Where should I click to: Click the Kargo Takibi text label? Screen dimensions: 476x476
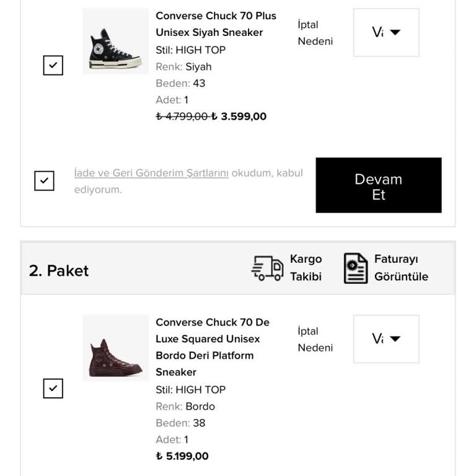coord(306,268)
